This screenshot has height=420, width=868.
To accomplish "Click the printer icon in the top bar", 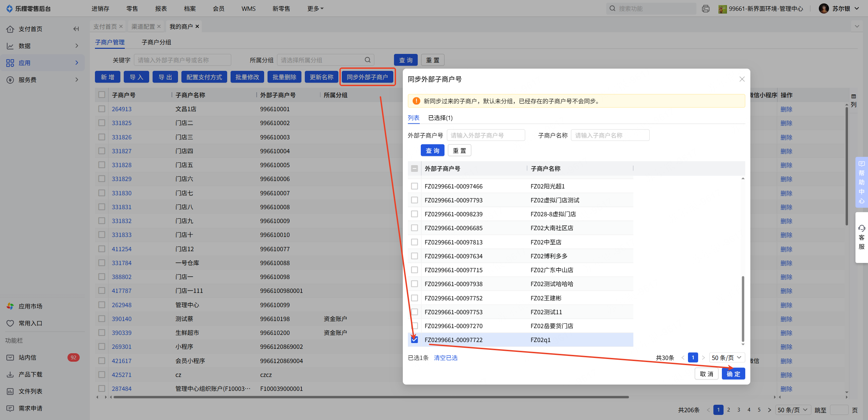I will [x=706, y=8].
